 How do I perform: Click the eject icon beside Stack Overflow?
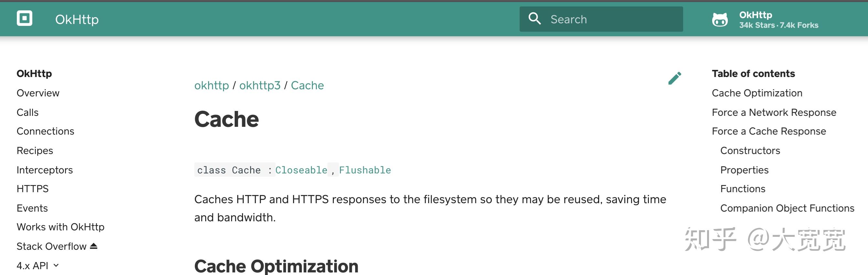point(94,246)
